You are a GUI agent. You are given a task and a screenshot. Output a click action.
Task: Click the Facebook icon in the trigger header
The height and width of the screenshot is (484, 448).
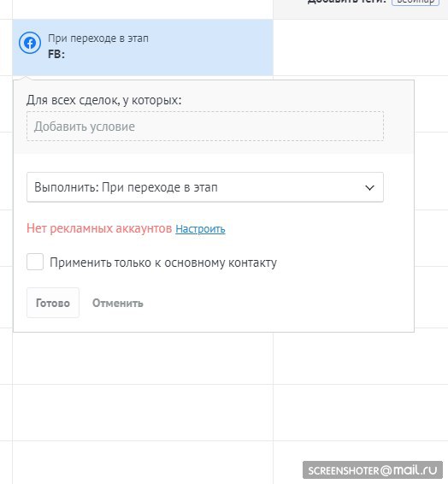[x=30, y=43]
